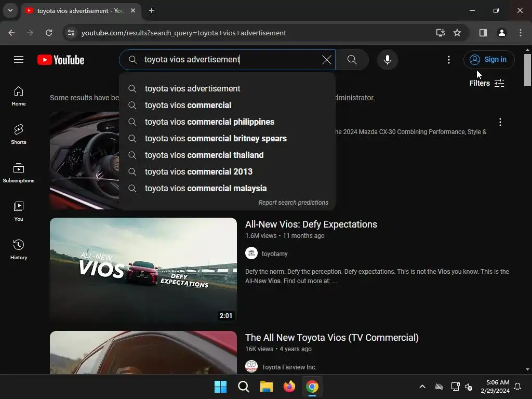
Task: Bookmark this page with star icon
Action: [457, 33]
